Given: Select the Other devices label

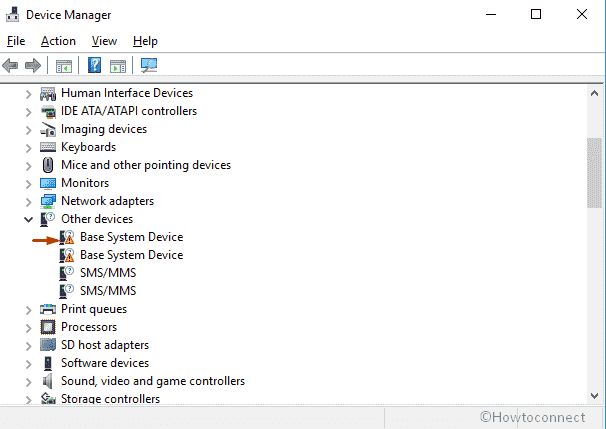Looking at the screenshot, I should point(97,219).
